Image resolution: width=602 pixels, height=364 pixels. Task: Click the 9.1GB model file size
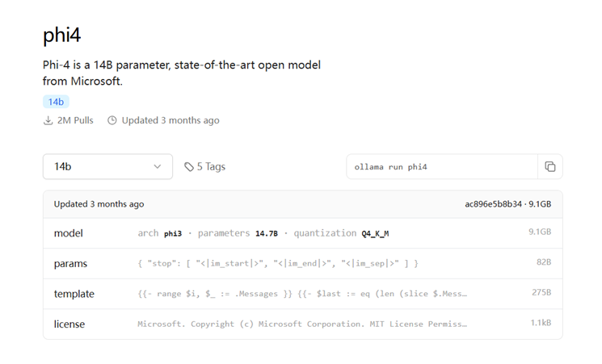pos(539,233)
